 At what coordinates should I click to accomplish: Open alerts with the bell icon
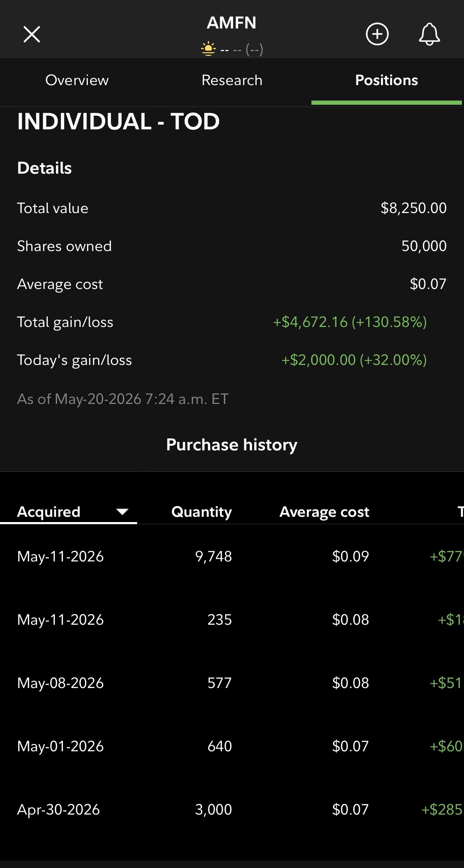(x=429, y=34)
